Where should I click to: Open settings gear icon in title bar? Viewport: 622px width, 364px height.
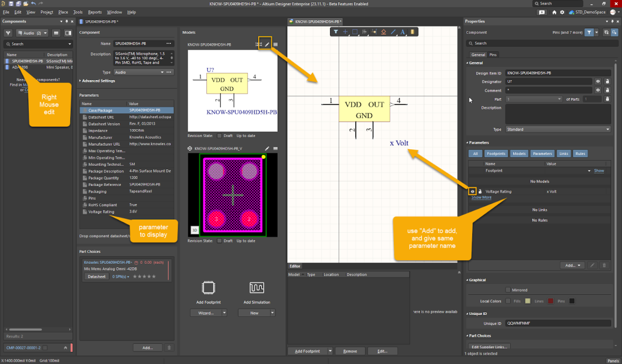[x=562, y=12]
